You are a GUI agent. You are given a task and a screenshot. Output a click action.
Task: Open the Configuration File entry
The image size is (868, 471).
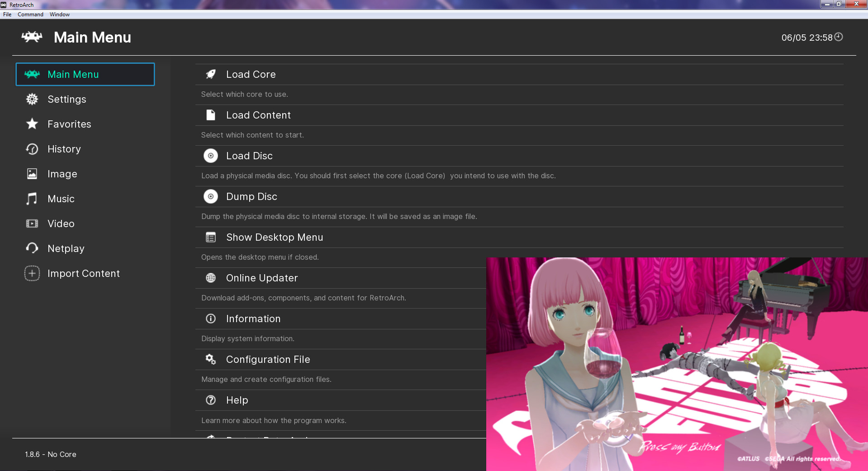[341, 359]
